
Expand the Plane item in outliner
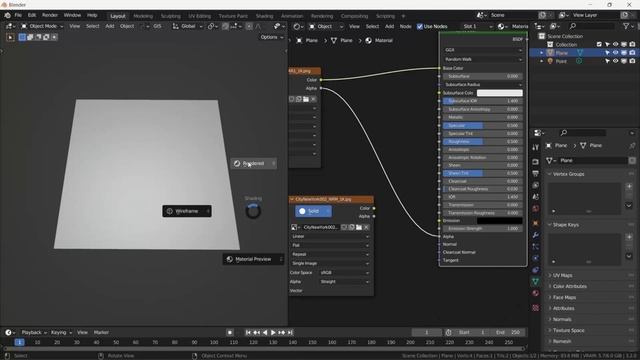coord(542,53)
